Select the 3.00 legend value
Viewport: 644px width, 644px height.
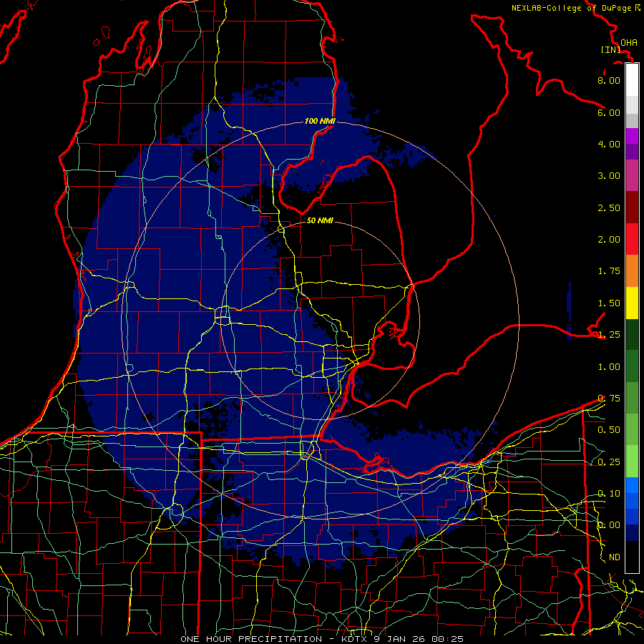[609, 176]
